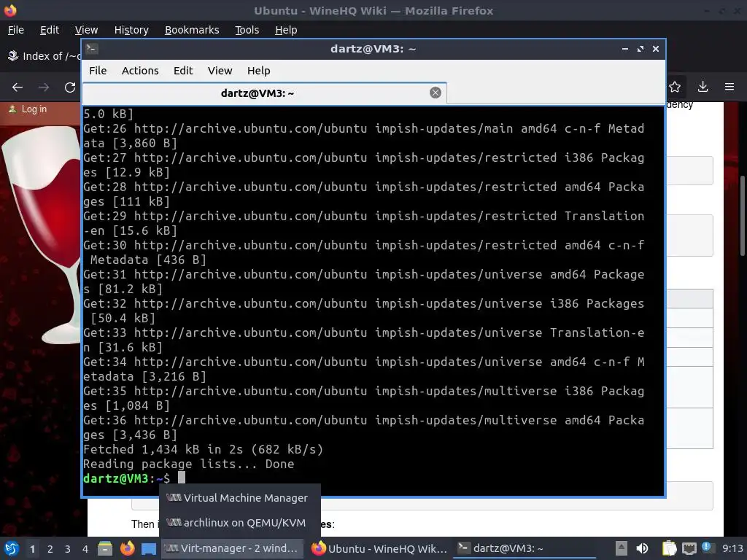Image resolution: width=747 pixels, height=560 pixels.
Task: Switch to workspace 3
Action: click(68, 549)
